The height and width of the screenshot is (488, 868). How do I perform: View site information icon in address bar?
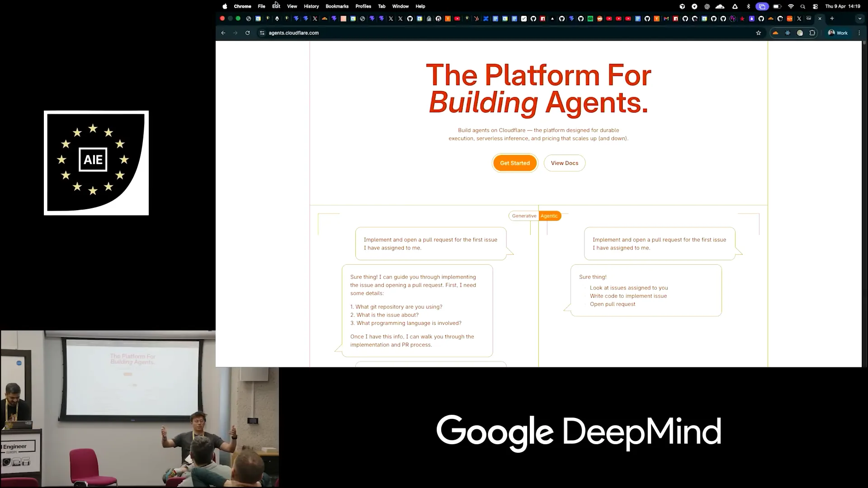click(262, 33)
